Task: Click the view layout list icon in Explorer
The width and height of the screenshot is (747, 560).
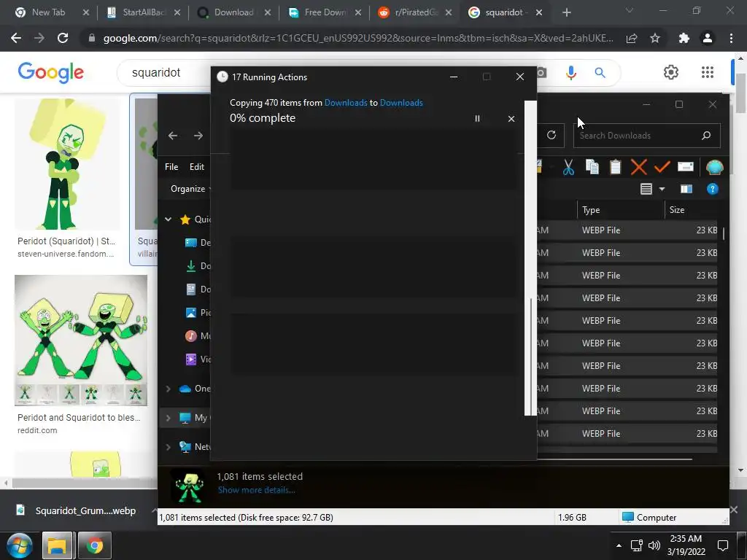Action: click(x=646, y=189)
